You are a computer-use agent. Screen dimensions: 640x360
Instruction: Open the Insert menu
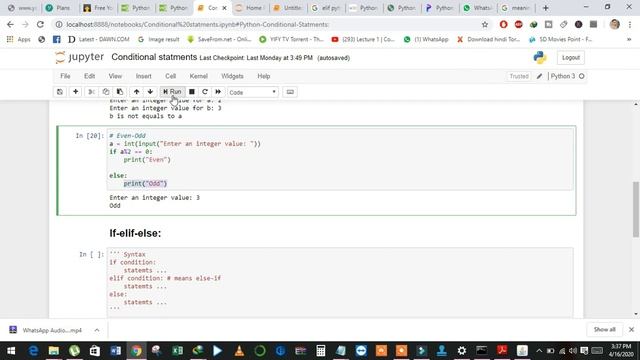pos(144,76)
